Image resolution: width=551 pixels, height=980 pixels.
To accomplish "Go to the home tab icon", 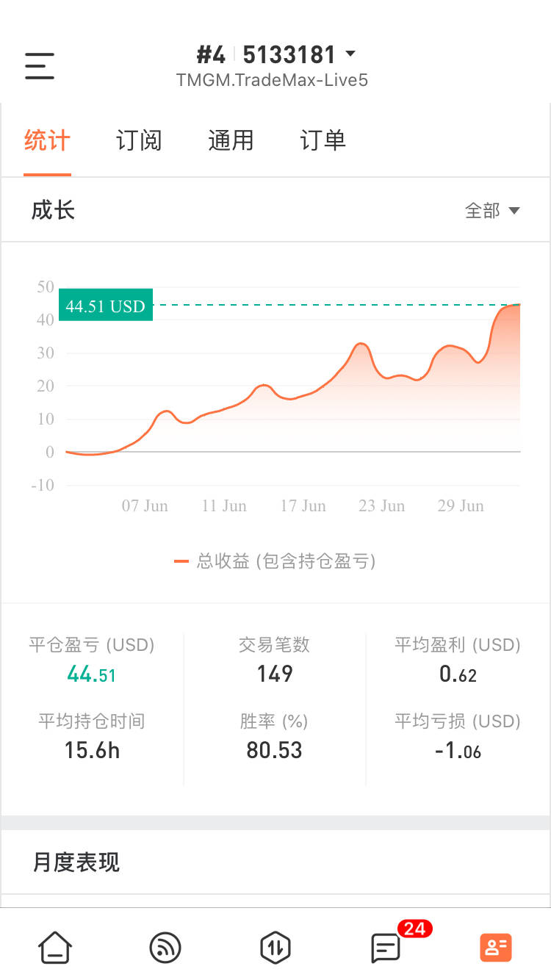I will [55, 947].
